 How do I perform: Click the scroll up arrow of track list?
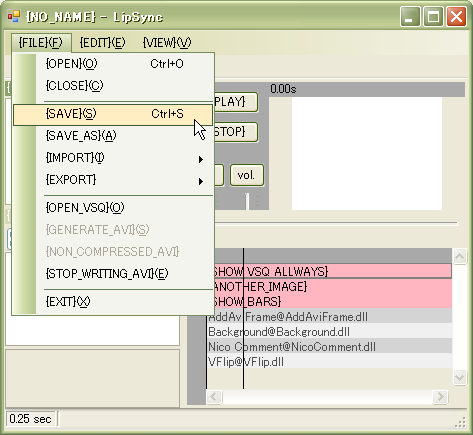pyautogui.click(x=460, y=256)
